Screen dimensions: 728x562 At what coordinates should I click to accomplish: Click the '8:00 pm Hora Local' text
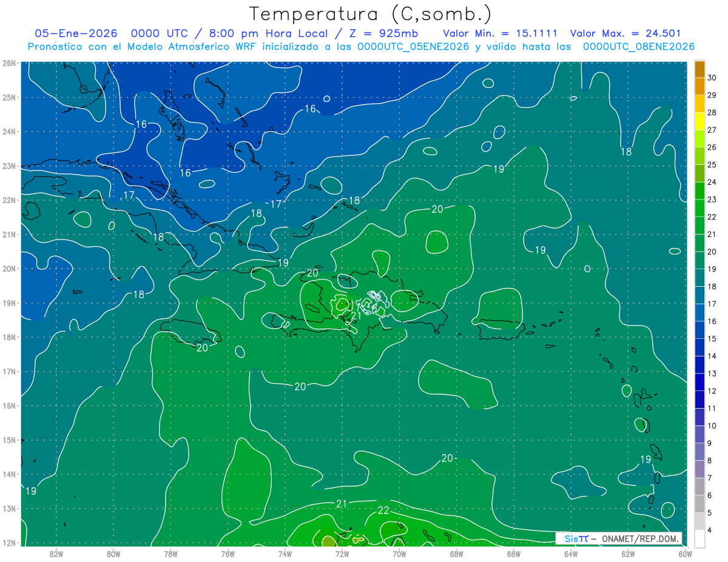click(x=268, y=34)
